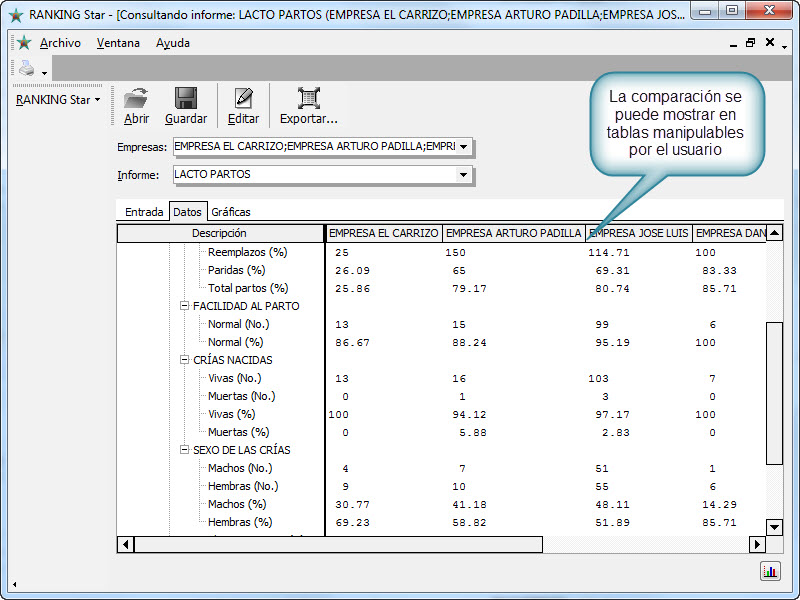800x600 pixels.
Task: Close the inner document window
Action: coord(770,42)
